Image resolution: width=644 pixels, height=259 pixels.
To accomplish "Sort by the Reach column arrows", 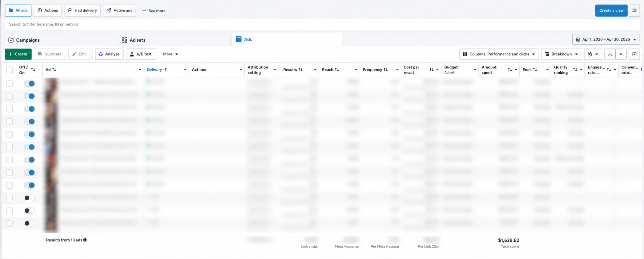I will [337, 70].
